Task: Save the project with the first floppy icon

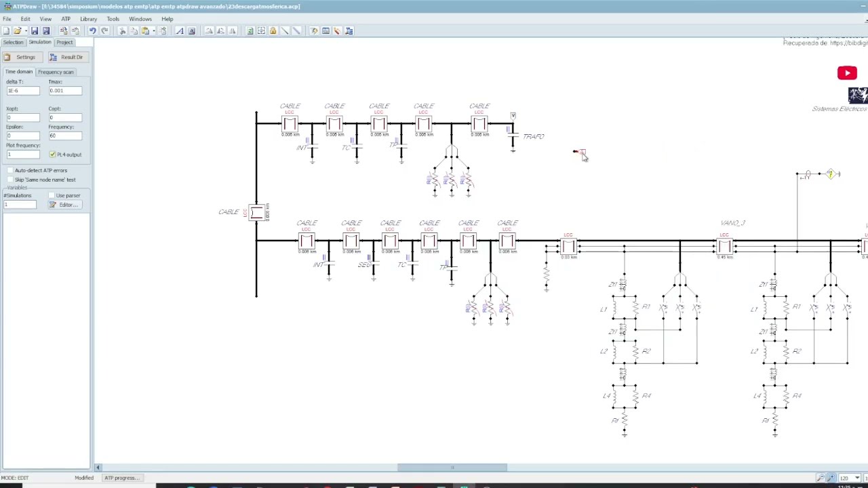Action: click(x=35, y=30)
